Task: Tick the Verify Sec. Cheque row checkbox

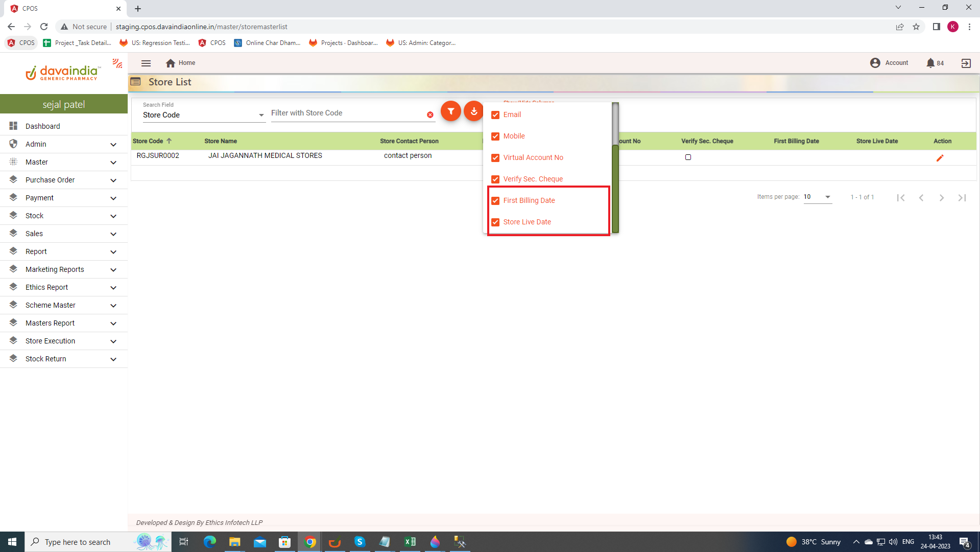Action: 688,157
